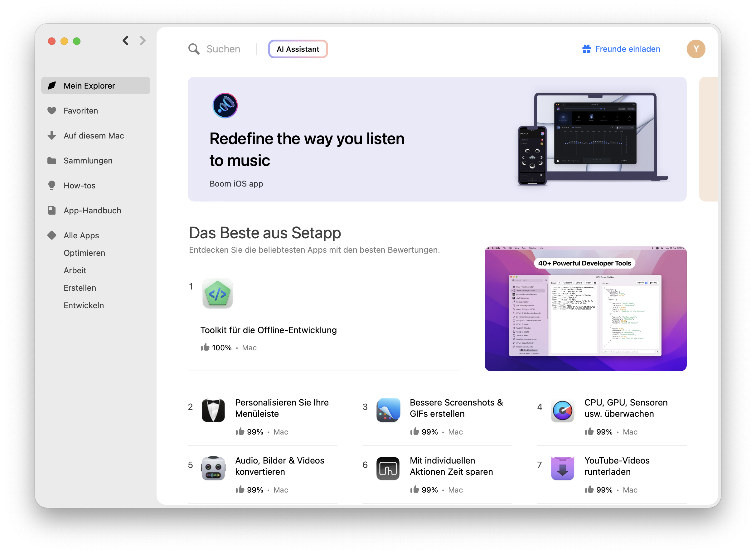
Task: Open the Permute robot converter icon
Action: [214, 469]
